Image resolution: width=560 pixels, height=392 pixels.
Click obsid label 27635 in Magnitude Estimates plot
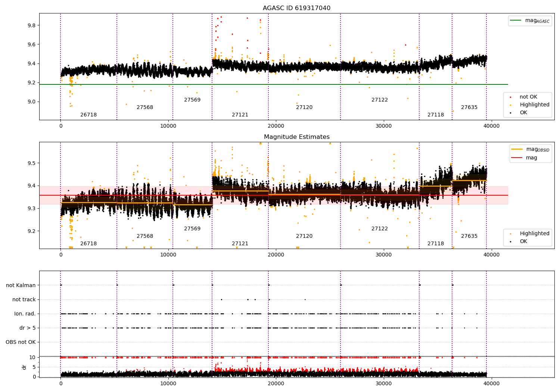pos(469,236)
